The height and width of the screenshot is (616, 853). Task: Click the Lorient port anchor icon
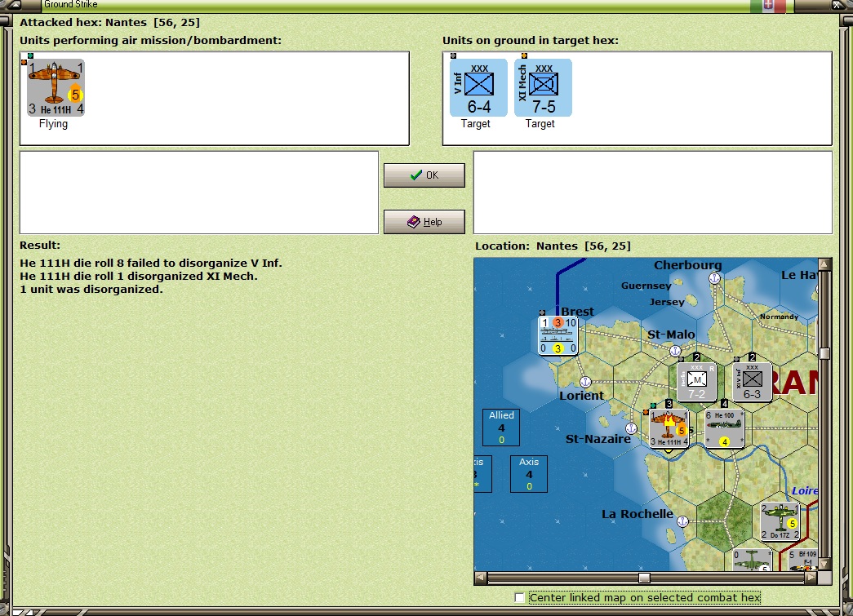coord(585,382)
